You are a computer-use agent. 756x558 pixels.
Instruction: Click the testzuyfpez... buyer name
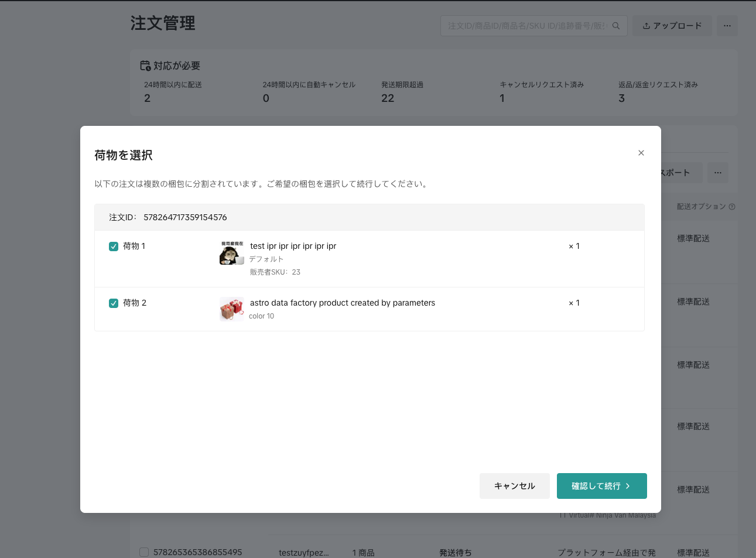pyautogui.click(x=304, y=553)
